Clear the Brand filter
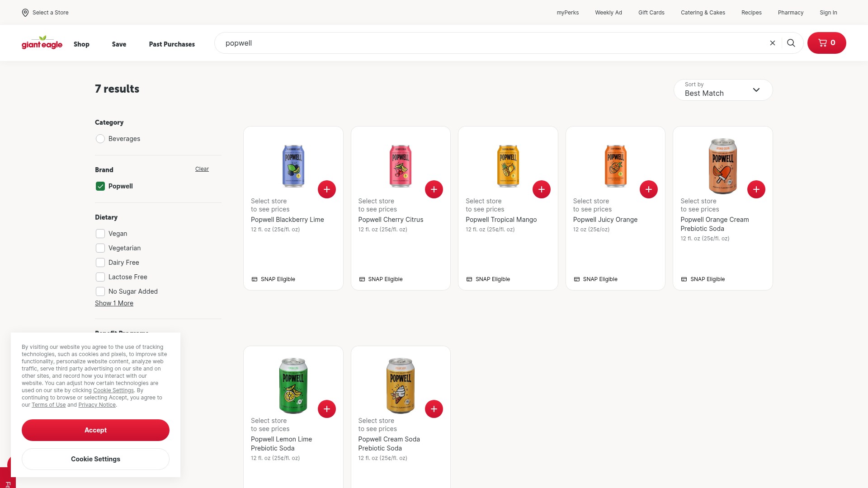Image resolution: width=868 pixels, height=488 pixels. 202,169
